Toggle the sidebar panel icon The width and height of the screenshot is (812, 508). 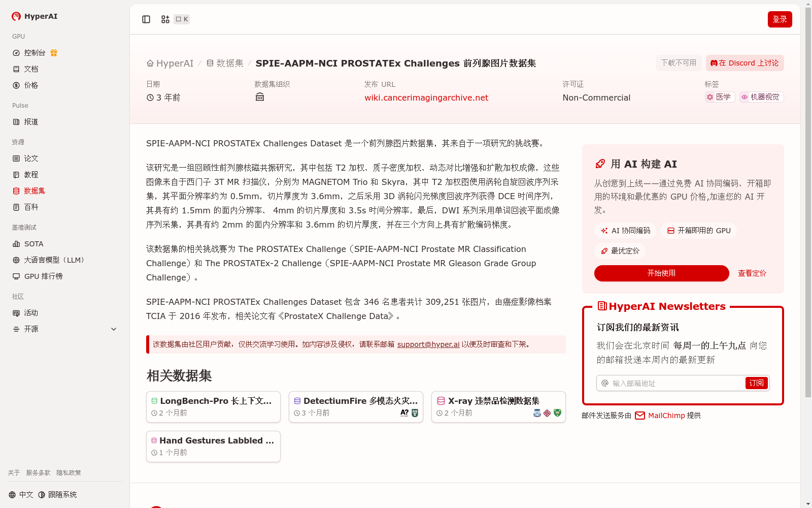pos(146,19)
